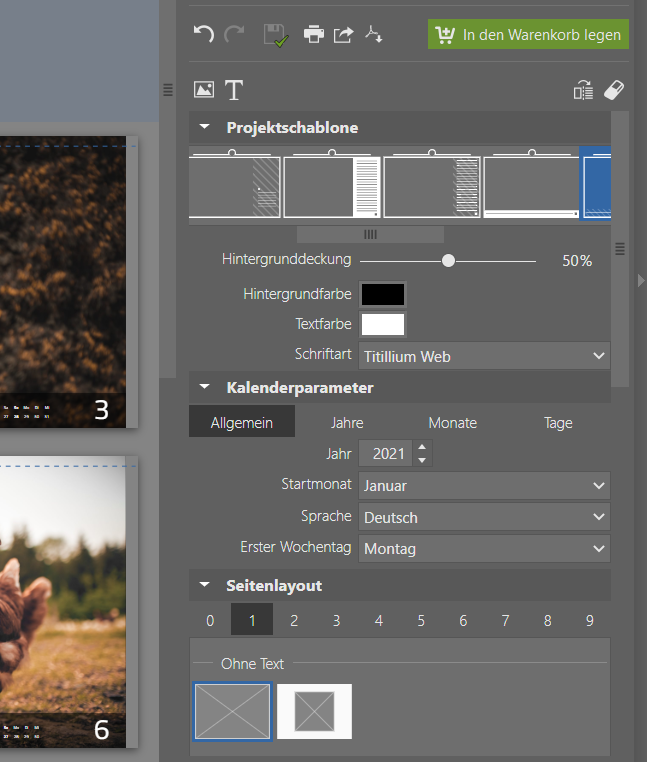Screen dimensions: 647x762
Task: Switch to the Monate tab
Action: (452, 423)
